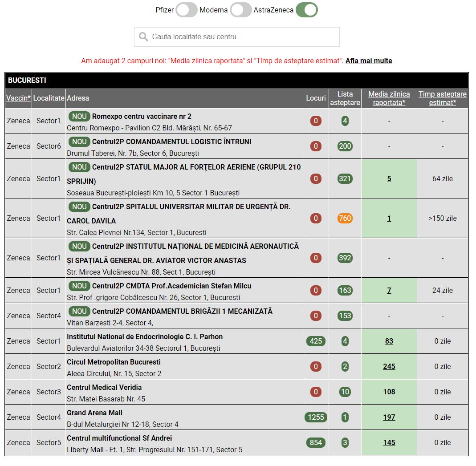Viewport: 476px width, 466px height.
Task: Click the green 425 available seats badge
Action: (x=316, y=341)
